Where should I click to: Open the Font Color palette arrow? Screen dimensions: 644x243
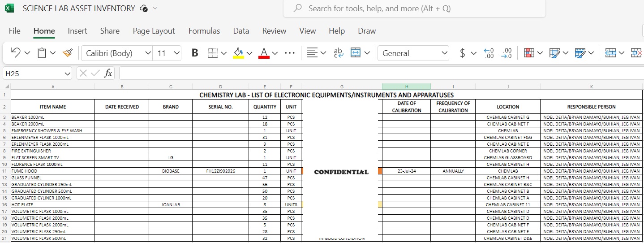tap(275, 53)
